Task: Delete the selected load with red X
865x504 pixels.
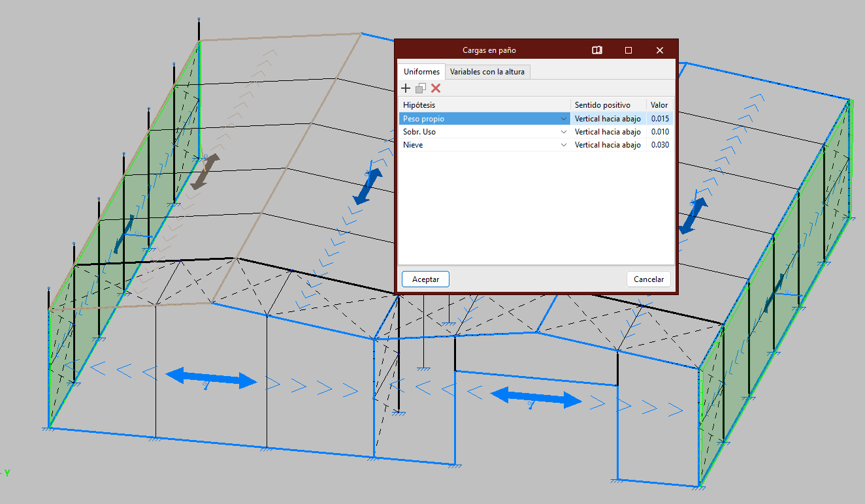Action: coord(436,88)
